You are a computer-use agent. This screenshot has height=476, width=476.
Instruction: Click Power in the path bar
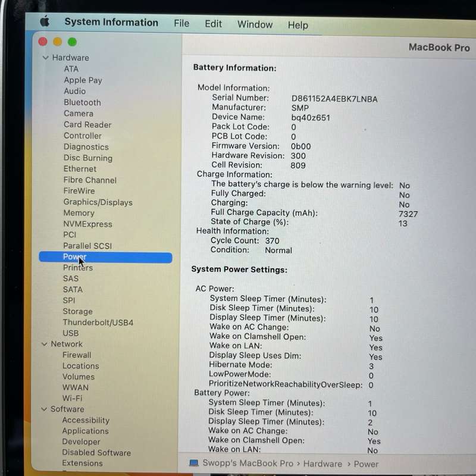(366, 464)
